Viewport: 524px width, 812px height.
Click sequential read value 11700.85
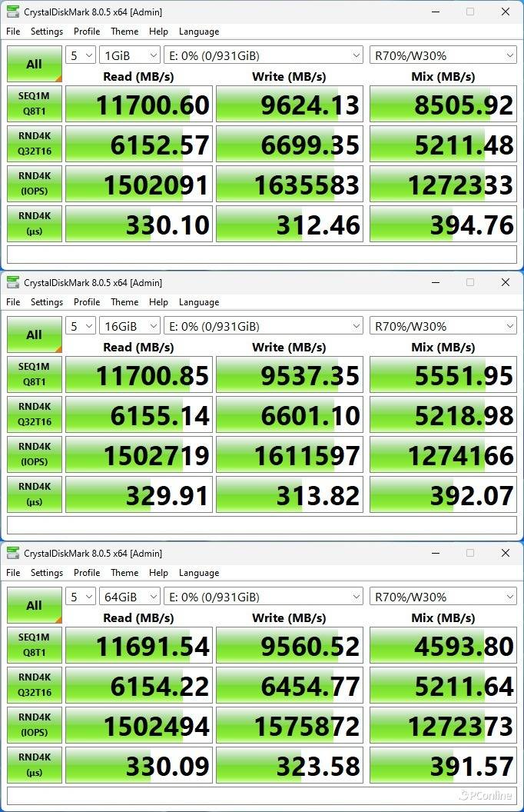click(x=139, y=375)
